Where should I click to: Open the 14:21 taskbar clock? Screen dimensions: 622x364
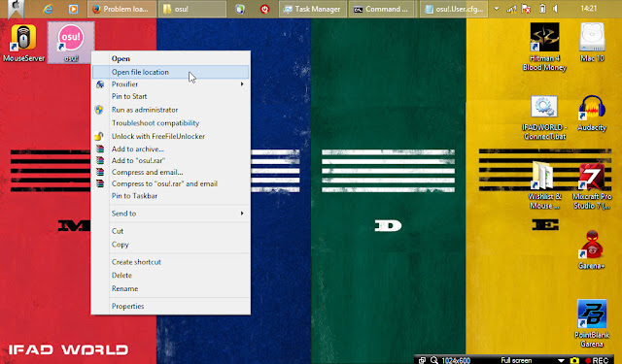(x=588, y=9)
